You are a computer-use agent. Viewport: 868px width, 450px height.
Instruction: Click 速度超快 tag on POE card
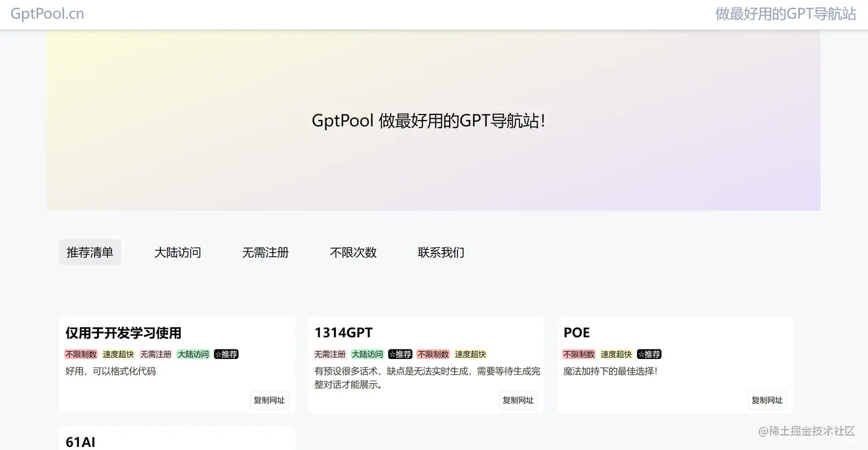pos(616,354)
